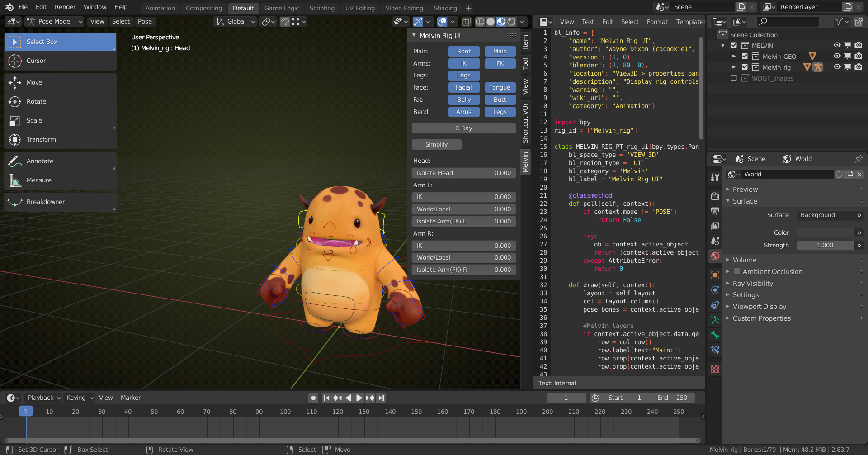Viewport: 868px width, 455px height.
Task: Switch to the UV Editing workspace tab
Action: 359,8
